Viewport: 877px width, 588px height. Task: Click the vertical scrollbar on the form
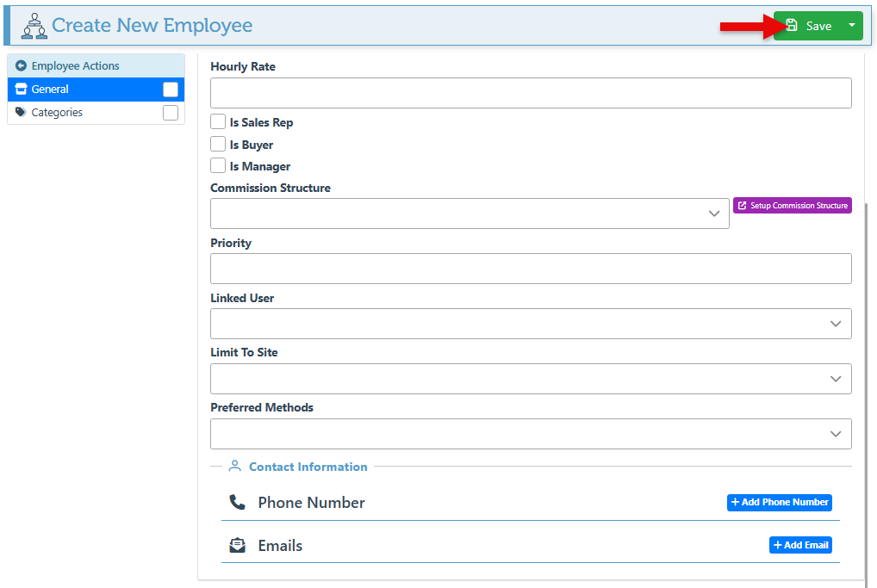click(866, 387)
